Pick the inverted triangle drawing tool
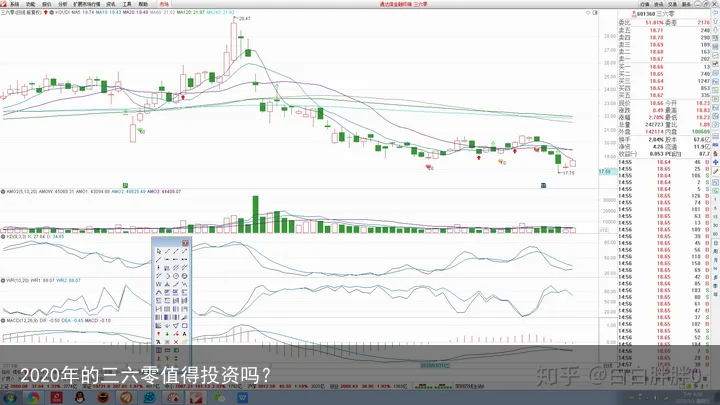This screenshot has height=405, width=720. [x=176, y=326]
